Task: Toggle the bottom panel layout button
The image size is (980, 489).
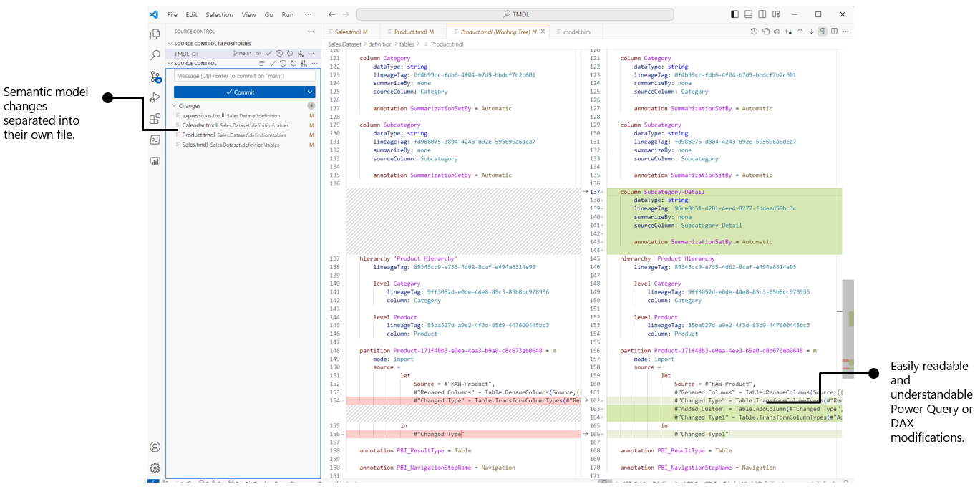Action: [748, 14]
